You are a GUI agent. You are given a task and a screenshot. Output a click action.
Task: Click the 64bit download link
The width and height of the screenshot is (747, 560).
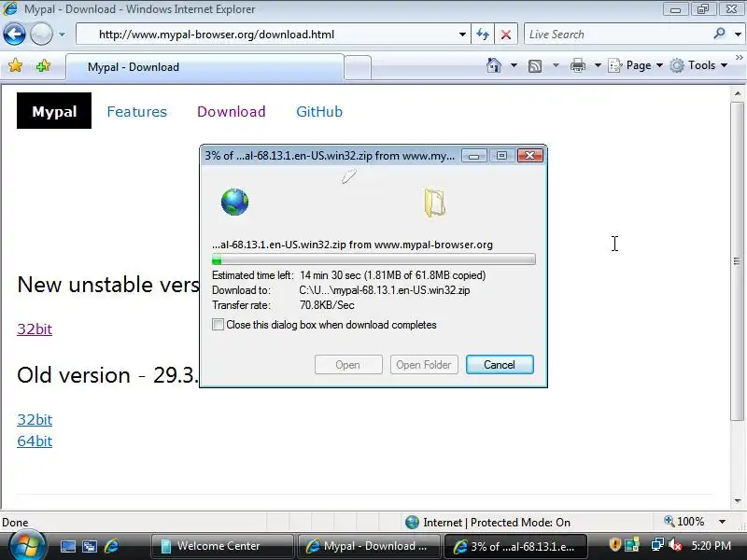click(x=35, y=441)
